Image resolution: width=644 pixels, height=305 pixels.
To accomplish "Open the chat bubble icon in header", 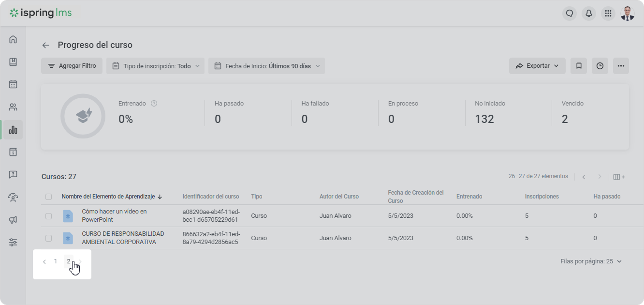I will (x=570, y=14).
